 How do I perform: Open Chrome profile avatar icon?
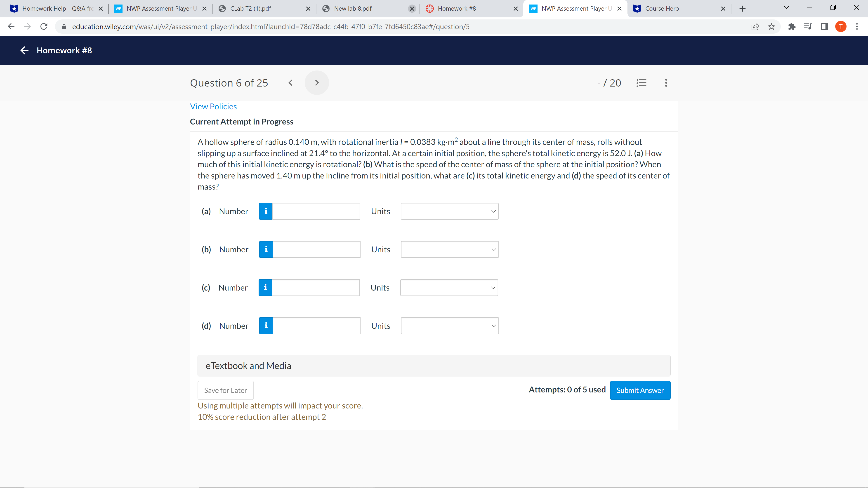(x=841, y=27)
